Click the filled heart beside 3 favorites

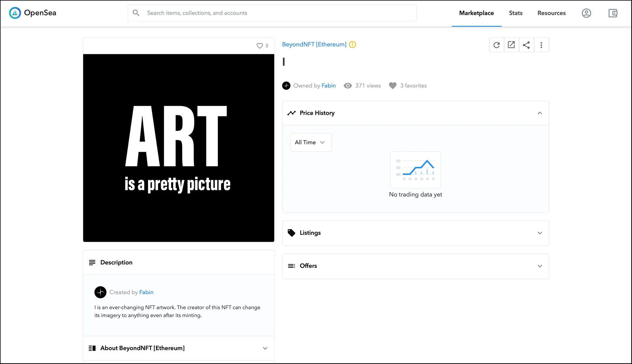point(392,85)
